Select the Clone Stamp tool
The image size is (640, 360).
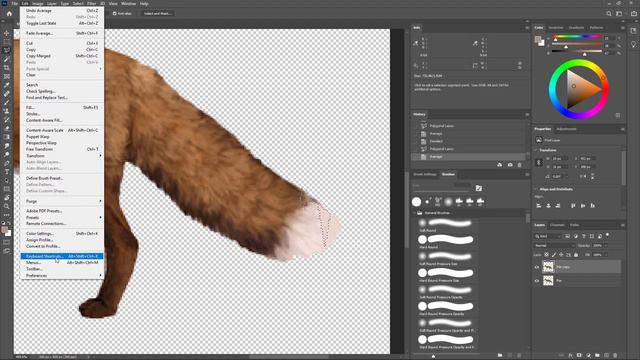pyautogui.click(x=7, y=111)
